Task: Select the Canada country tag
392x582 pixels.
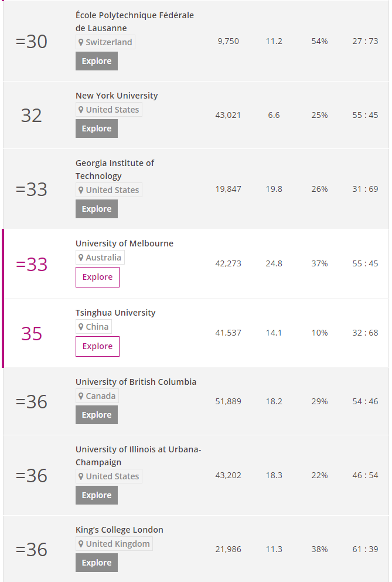Action: (x=97, y=396)
